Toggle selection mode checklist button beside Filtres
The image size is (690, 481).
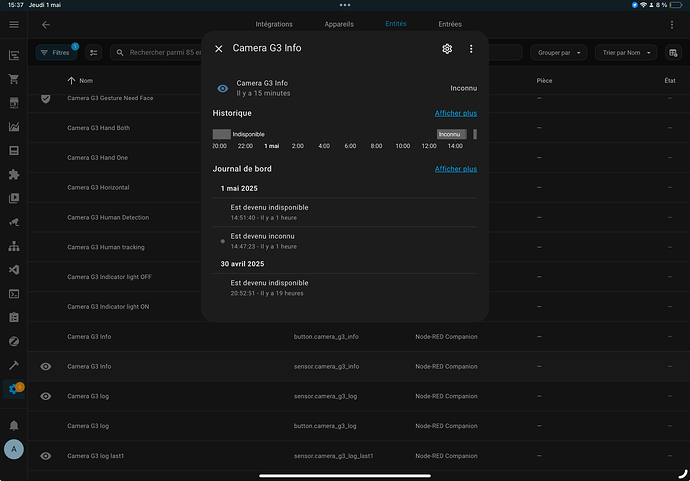[94, 52]
